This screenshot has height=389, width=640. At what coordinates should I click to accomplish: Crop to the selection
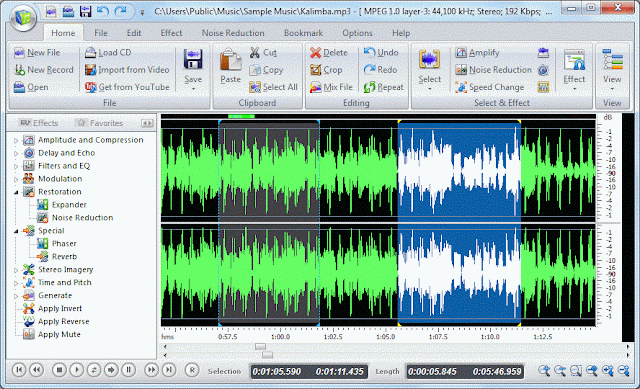tap(326, 70)
